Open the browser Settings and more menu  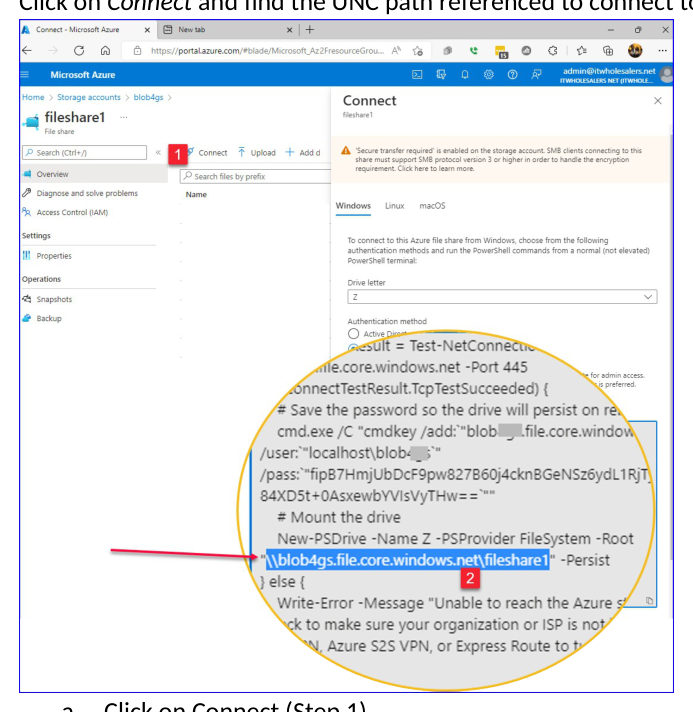(663, 51)
